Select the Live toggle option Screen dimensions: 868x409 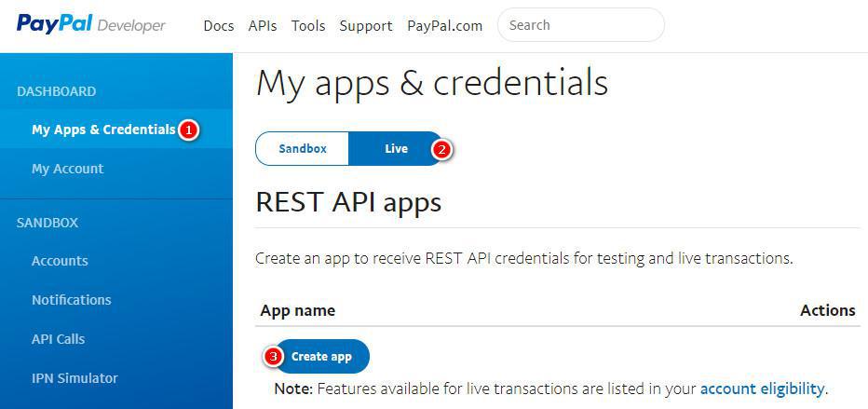(x=396, y=148)
